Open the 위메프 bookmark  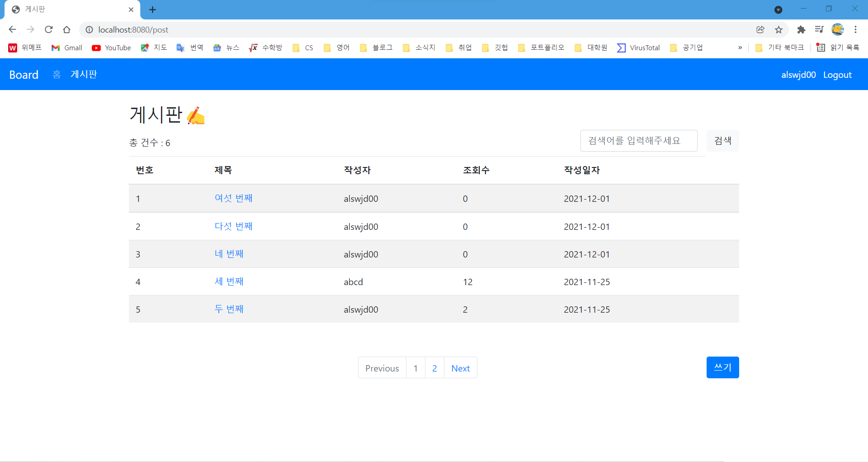point(25,48)
